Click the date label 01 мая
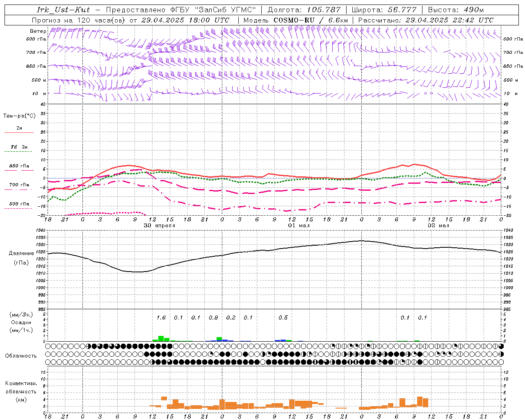 [299, 226]
